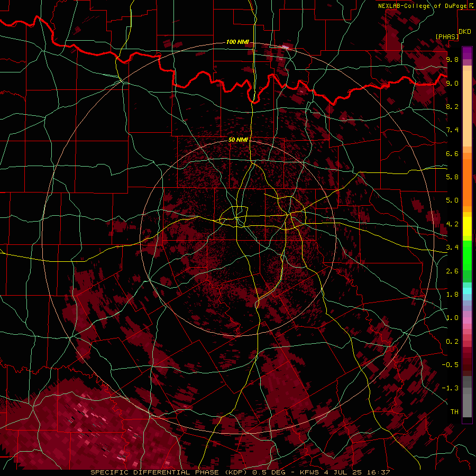Click the 9.8 value on the scale

coord(452,59)
